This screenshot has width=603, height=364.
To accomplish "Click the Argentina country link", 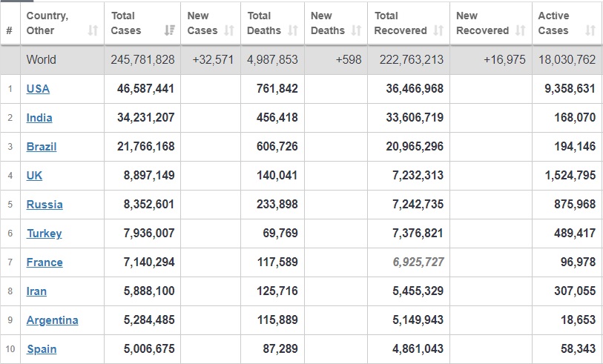I will (x=52, y=320).
